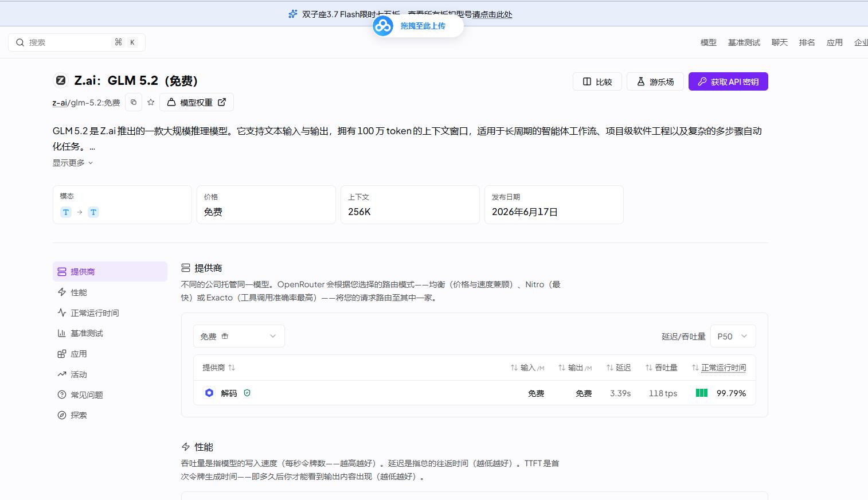Open 排名 in top navigation
The image size is (868, 500).
coord(807,42)
